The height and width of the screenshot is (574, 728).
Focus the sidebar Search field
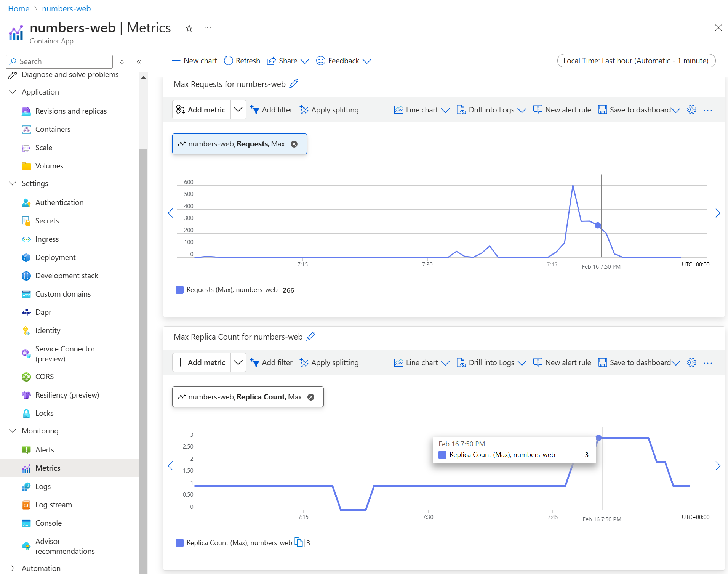[x=59, y=61]
